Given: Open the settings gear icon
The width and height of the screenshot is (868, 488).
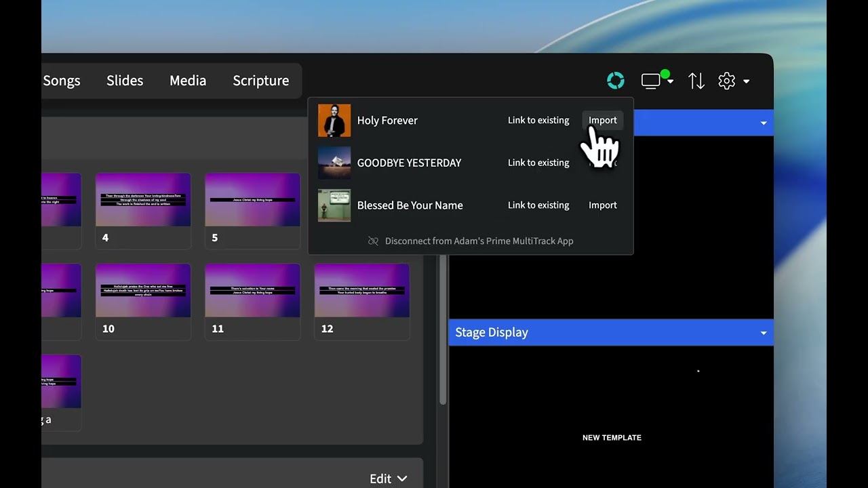Looking at the screenshot, I should (727, 81).
